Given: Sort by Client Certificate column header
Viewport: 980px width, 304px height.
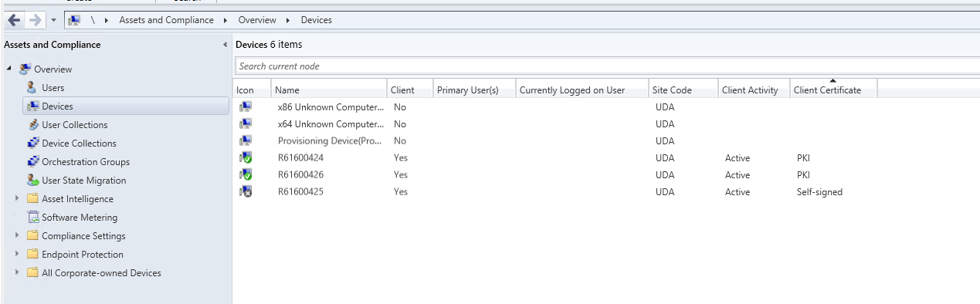Looking at the screenshot, I should tap(833, 90).
